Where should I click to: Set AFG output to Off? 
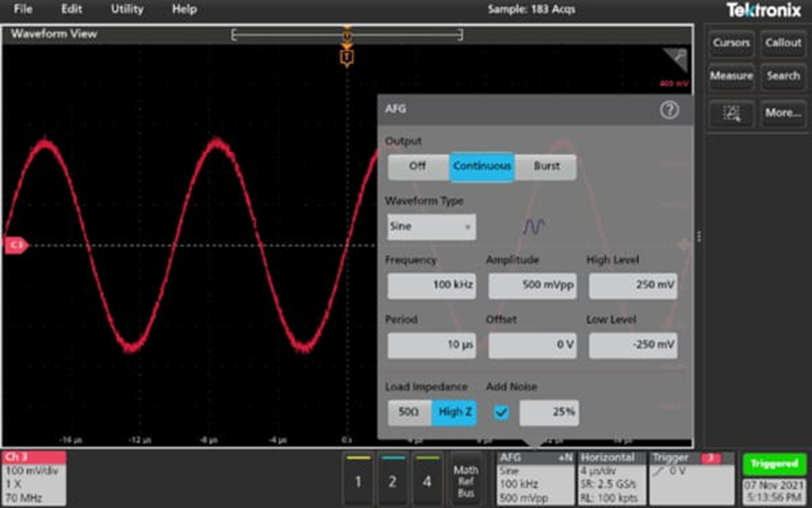tap(418, 166)
